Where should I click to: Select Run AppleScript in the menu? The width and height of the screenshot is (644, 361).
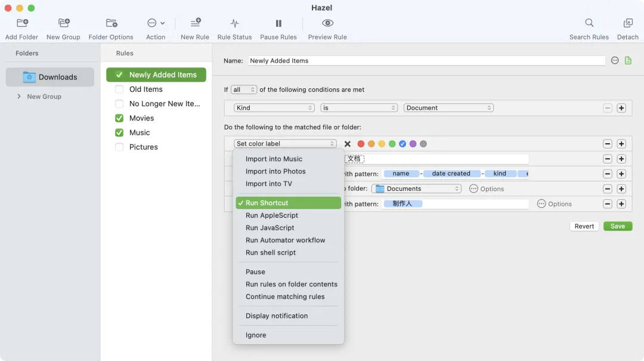pos(289,215)
